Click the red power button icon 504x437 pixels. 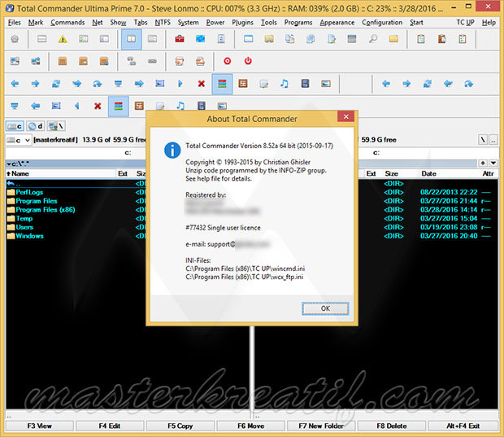(248, 61)
